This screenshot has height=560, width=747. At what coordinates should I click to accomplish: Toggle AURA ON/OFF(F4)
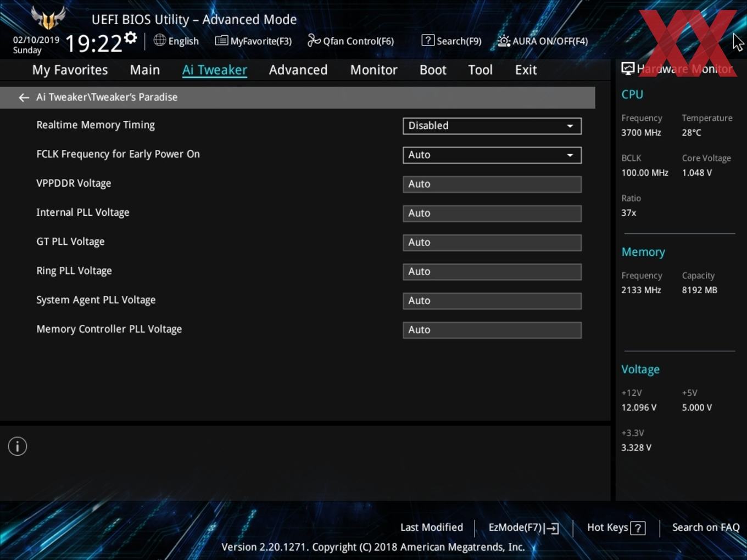coord(543,41)
